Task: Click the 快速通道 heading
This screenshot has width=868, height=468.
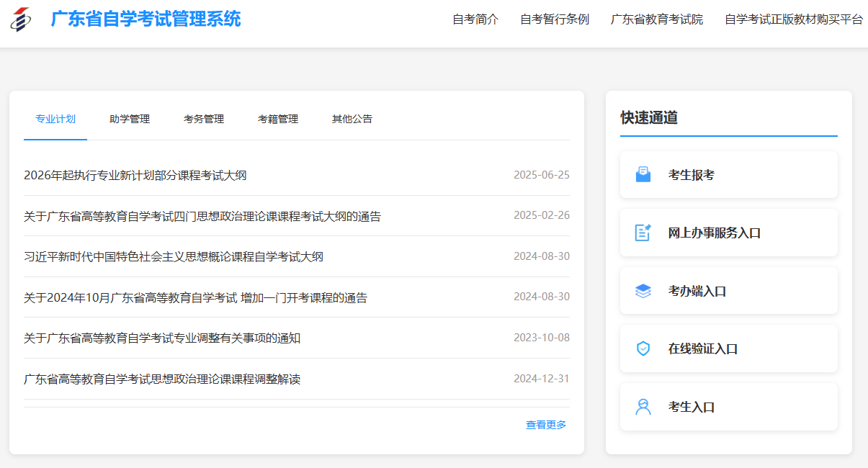Action: 649,118
